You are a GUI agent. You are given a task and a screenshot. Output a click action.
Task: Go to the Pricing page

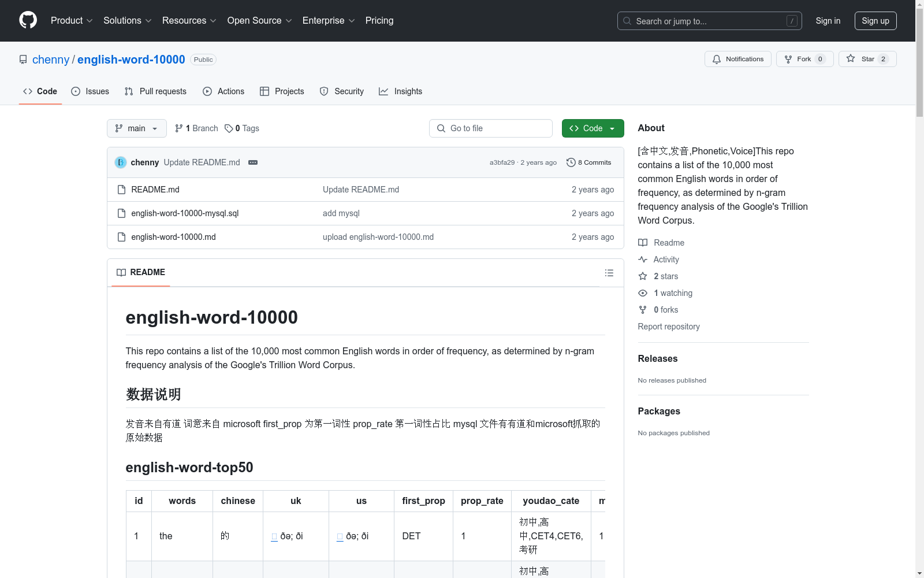coord(379,20)
